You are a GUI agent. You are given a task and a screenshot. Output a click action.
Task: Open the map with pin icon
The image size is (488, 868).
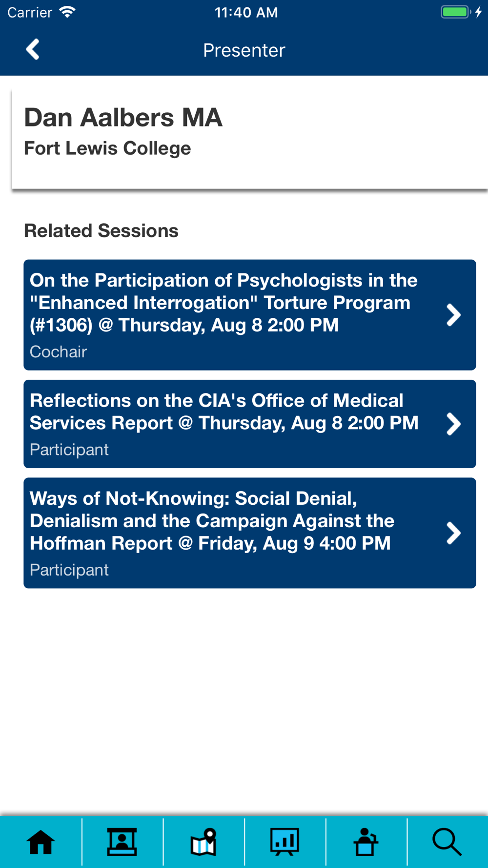[203, 842]
